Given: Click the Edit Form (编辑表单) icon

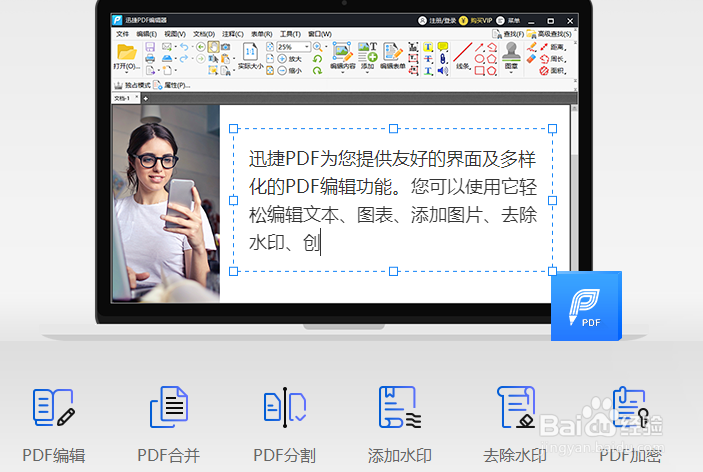Looking at the screenshot, I should tap(393, 52).
